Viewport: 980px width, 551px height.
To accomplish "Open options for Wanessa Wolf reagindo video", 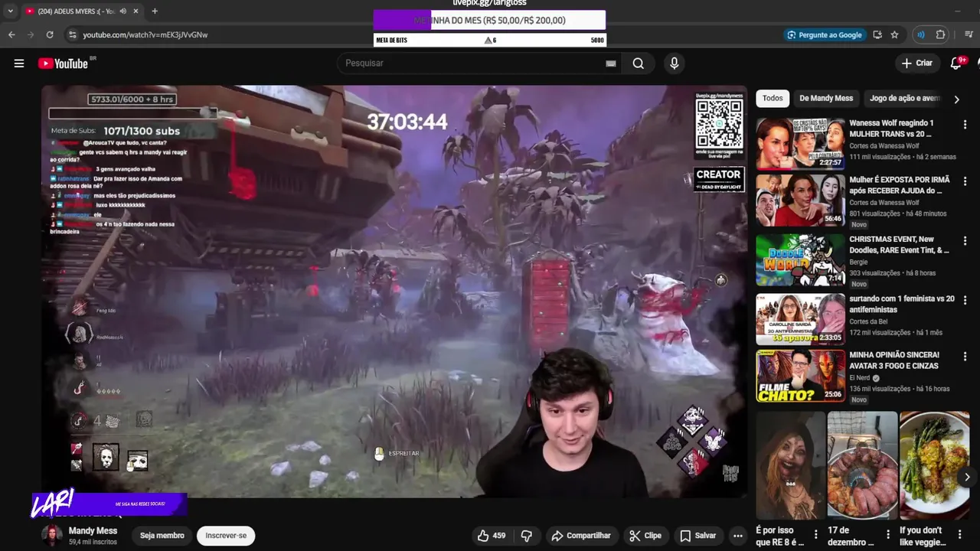I will point(965,124).
